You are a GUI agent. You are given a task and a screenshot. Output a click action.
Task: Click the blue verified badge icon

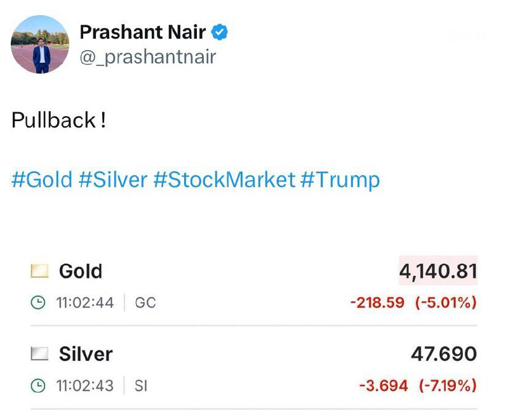(x=220, y=32)
